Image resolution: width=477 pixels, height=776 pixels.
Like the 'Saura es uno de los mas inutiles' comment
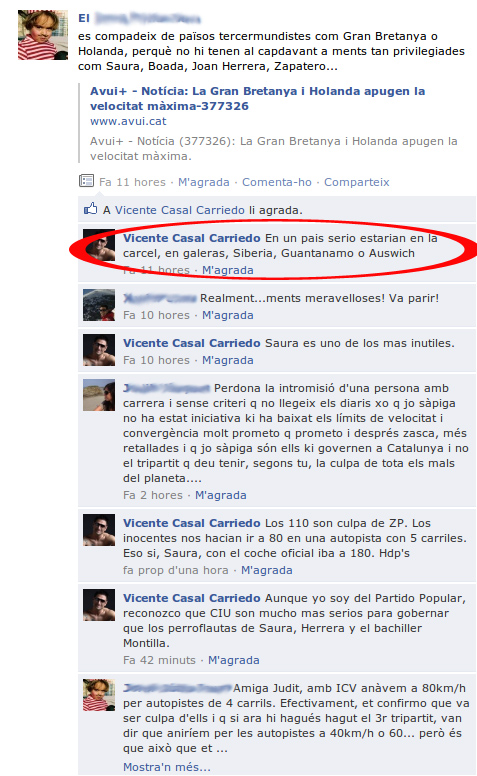click(x=228, y=360)
